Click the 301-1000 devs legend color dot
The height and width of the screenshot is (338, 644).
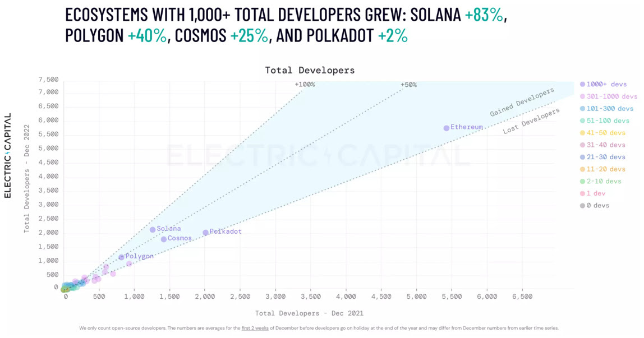click(x=582, y=97)
